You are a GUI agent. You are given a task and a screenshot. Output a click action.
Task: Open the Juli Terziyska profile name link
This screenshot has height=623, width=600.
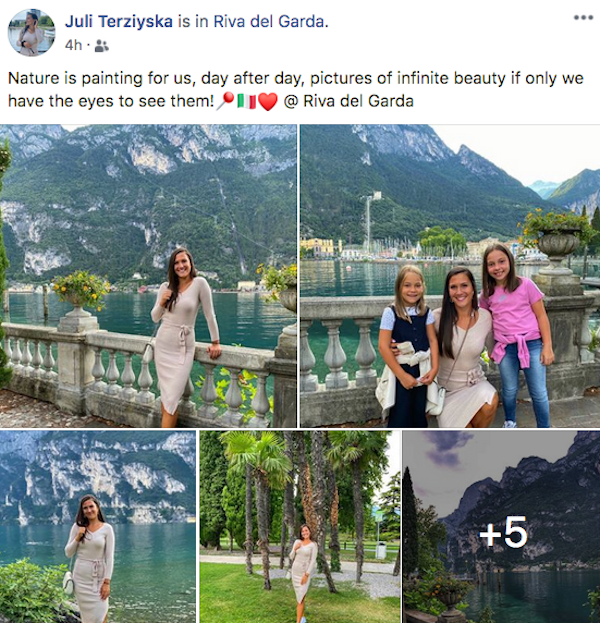(x=119, y=21)
